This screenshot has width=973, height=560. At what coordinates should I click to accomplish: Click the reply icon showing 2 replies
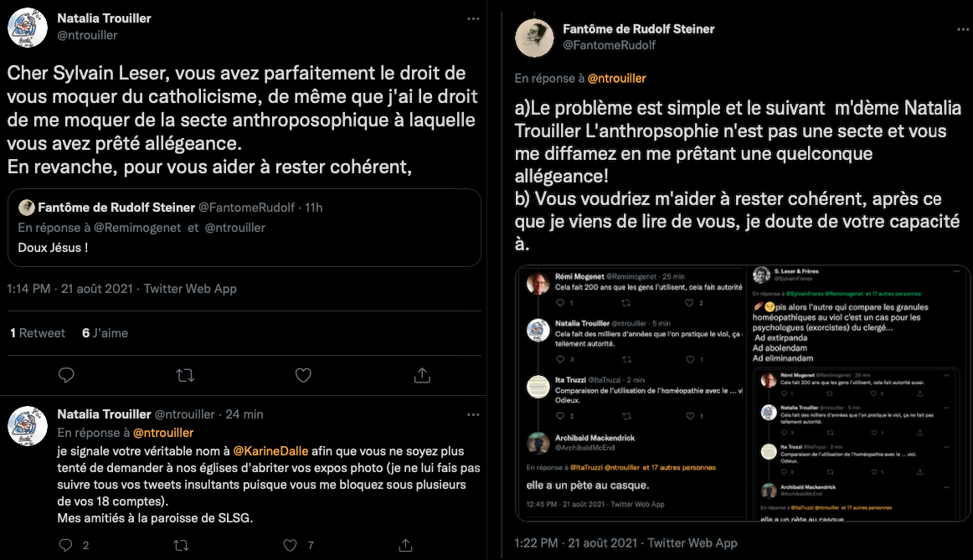coord(67,545)
